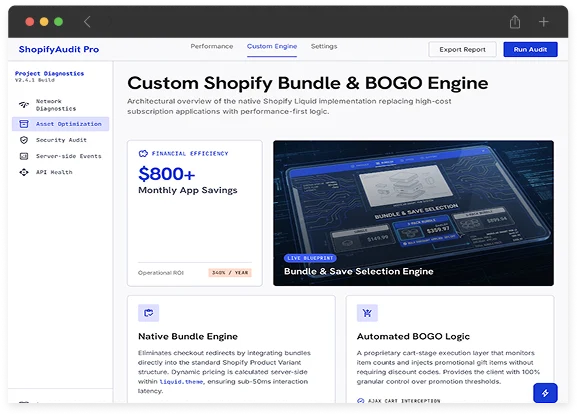
Task: Close the window with red button
Action: pyautogui.click(x=30, y=22)
